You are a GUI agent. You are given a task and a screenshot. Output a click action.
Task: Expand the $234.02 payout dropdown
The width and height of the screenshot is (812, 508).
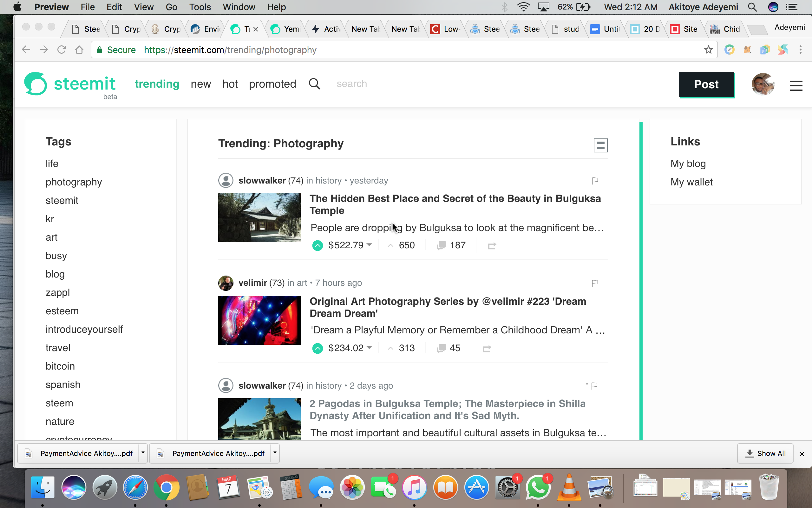coord(369,347)
